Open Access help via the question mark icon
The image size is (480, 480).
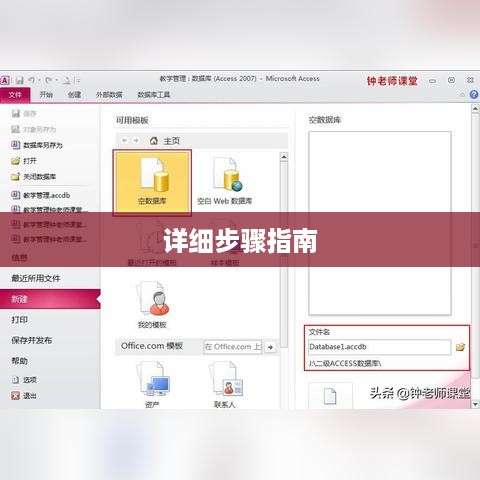[474, 95]
